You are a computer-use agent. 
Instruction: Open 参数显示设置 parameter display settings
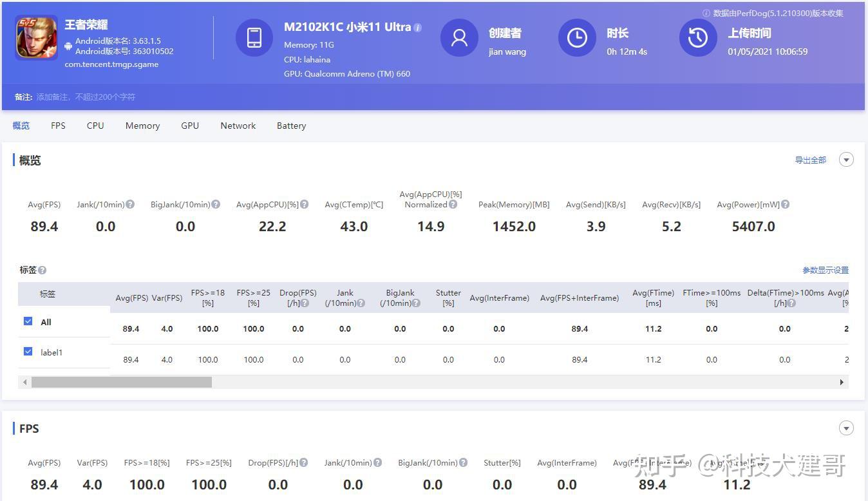(826, 270)
